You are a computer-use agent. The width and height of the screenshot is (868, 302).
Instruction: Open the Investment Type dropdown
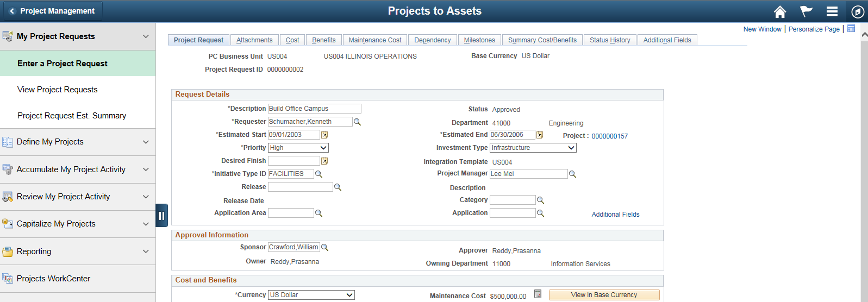point(533,148)
